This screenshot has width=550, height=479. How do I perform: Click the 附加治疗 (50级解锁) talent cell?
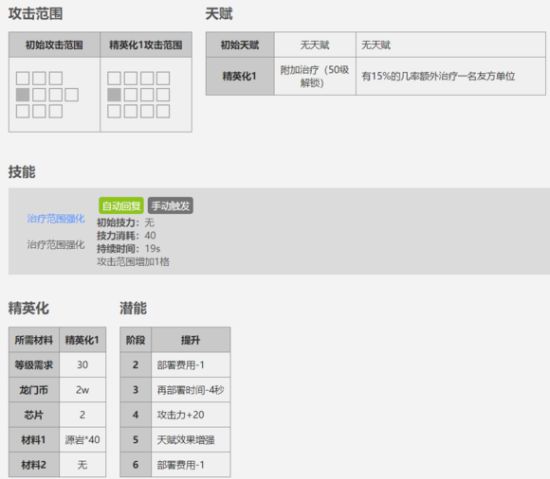click(315, 76)
